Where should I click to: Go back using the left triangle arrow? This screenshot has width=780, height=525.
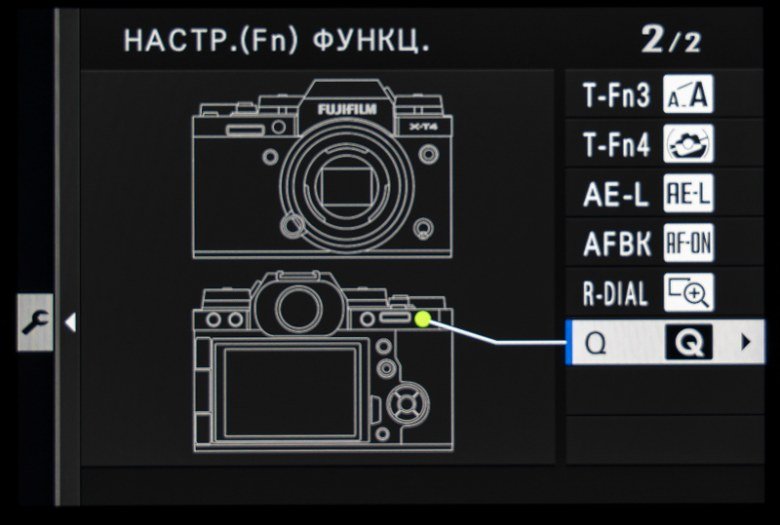[x=71, y=322]
